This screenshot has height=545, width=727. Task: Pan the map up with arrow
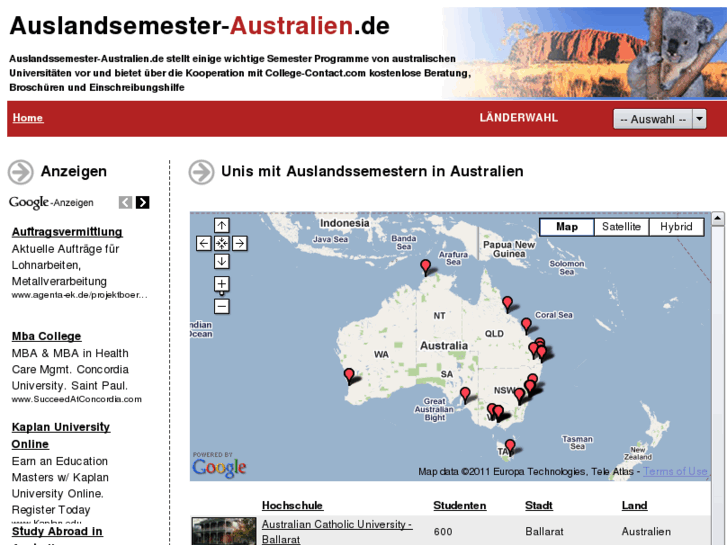tap(222, 225)
